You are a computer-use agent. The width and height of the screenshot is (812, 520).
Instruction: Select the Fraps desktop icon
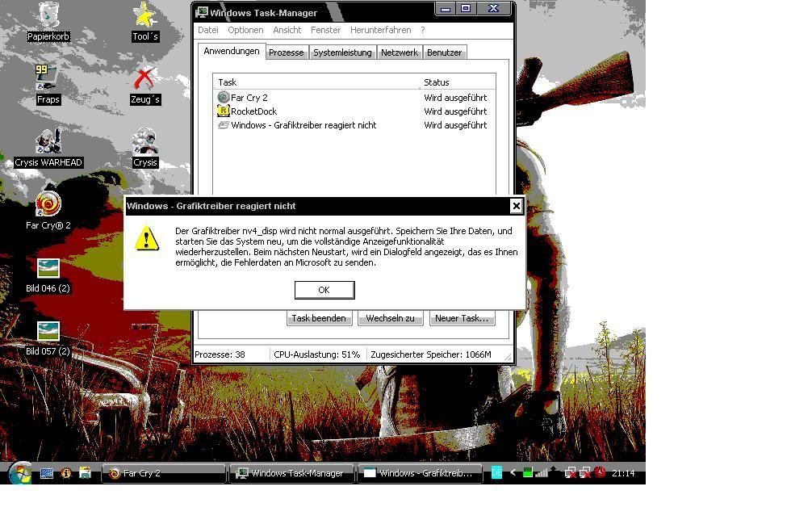click(x=48, y=85)
